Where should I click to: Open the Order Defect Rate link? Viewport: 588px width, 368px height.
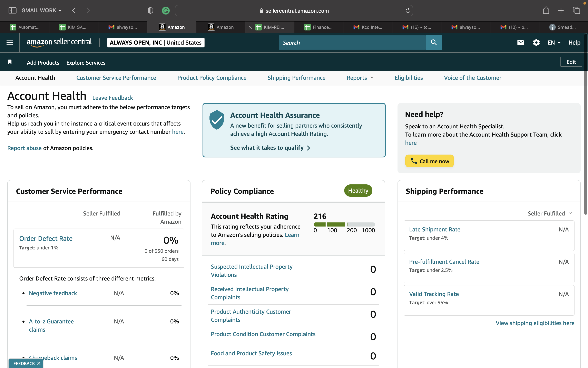[x=46, y=239]
